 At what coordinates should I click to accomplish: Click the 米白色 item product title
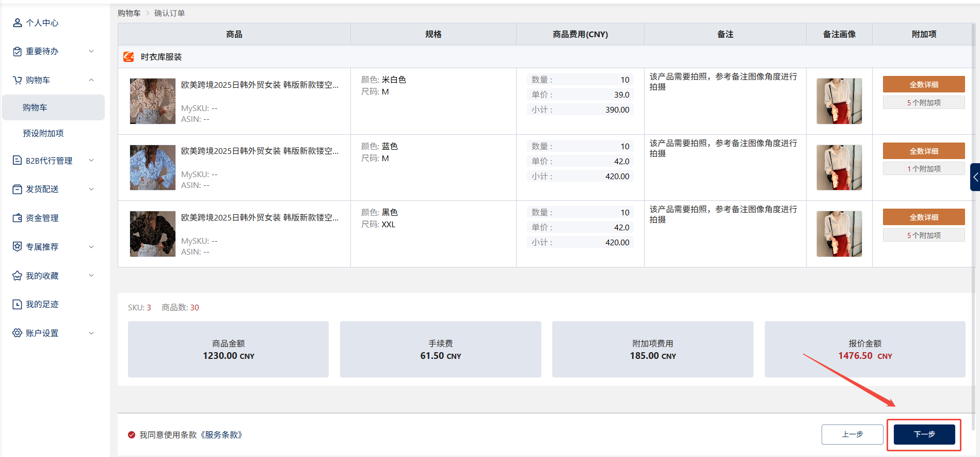[260, 85]
